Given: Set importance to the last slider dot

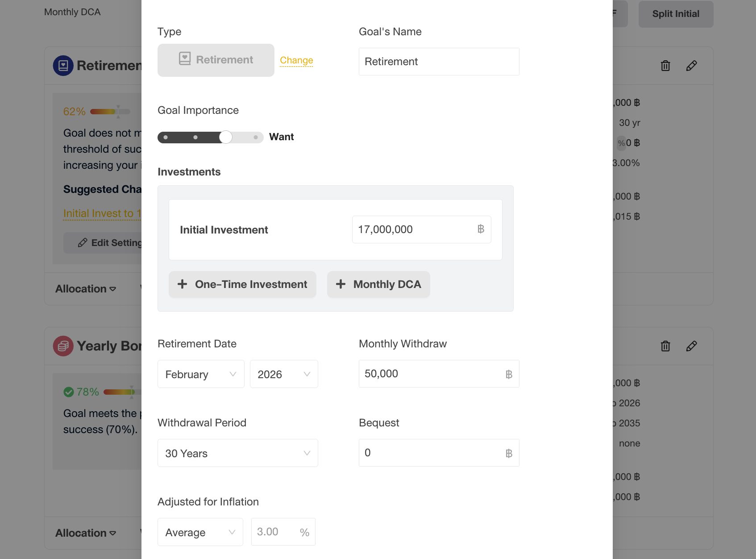Looking at the screenshot, I should (256, 137).
